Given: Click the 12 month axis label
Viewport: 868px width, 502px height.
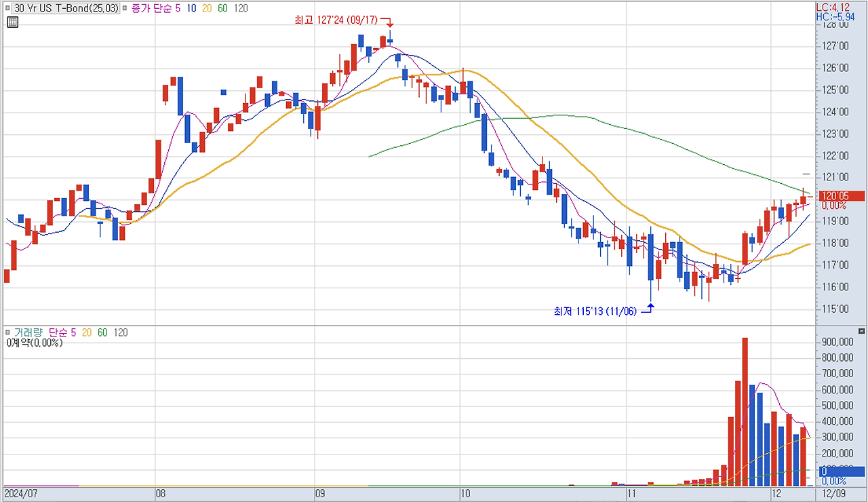Looking at the screenshot, I should [776, 493].
